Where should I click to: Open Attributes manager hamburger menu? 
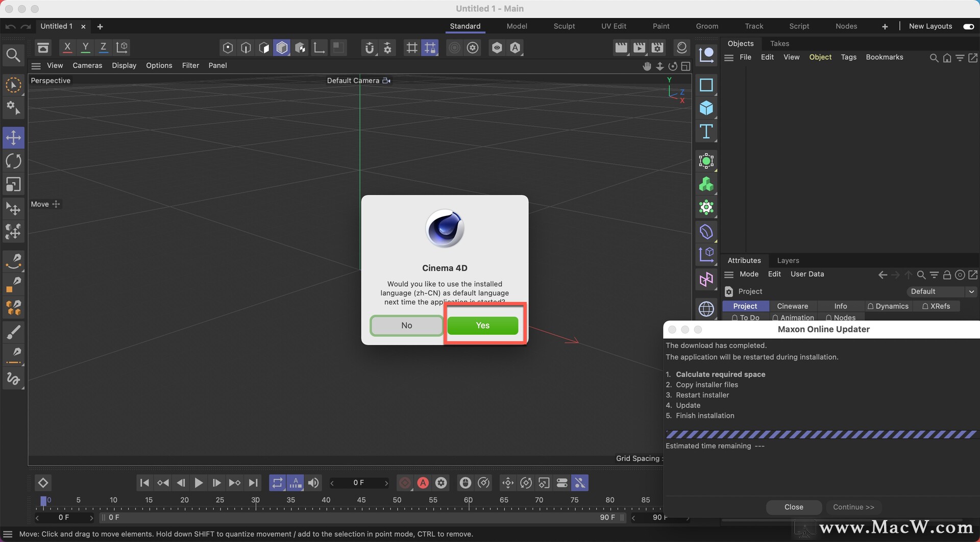tap(729, 275)
